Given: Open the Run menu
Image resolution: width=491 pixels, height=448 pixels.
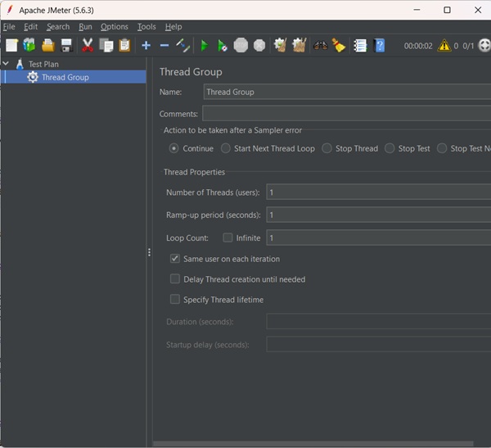Looking at the screenshot, I should coord(85,27).
